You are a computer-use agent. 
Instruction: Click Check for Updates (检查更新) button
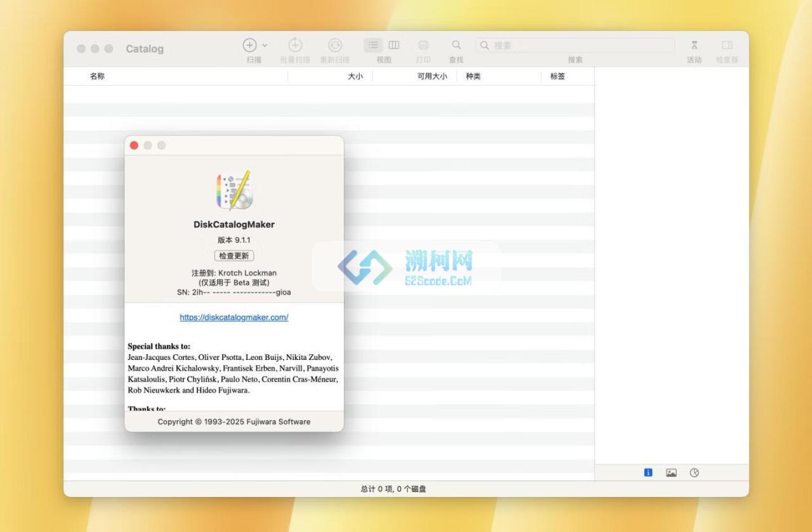[234, 256]
